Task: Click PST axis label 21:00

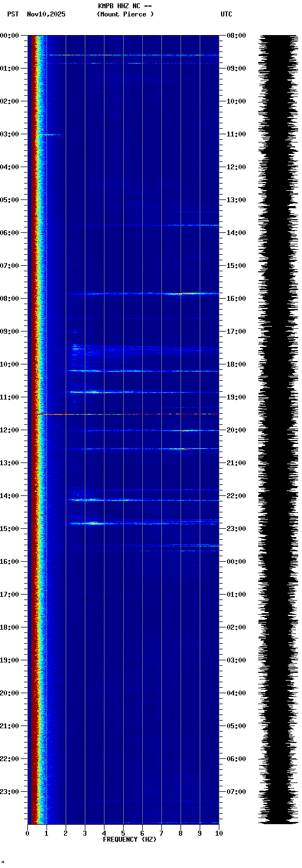Action: point(10,726)
